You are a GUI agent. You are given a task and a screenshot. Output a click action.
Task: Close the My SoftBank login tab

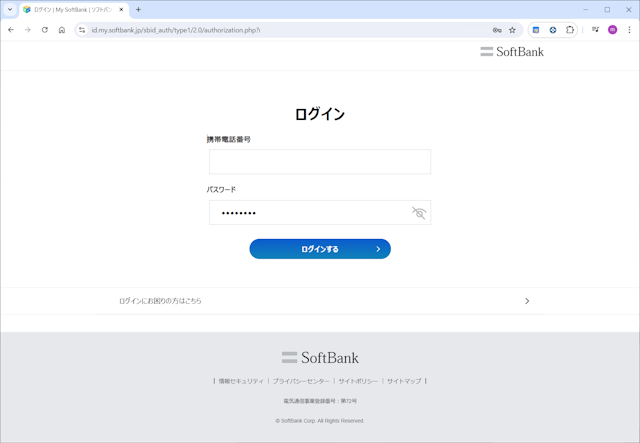121,9
